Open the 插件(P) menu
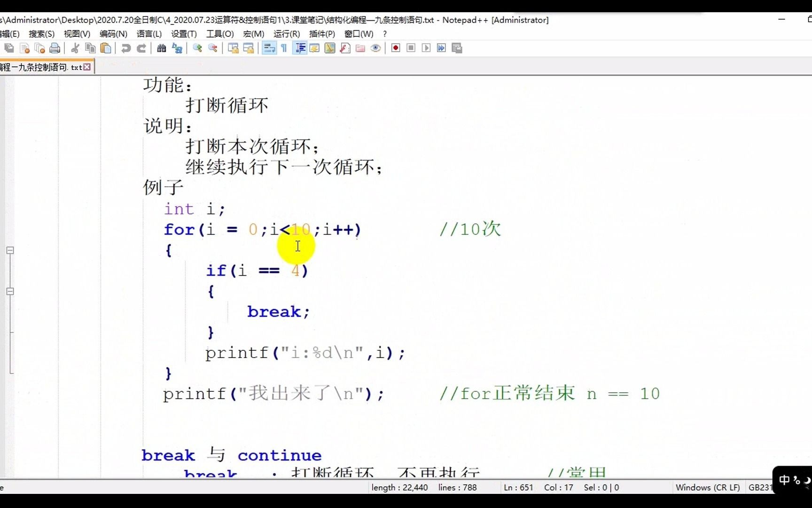This screenshot has width=812, height=508. pos(322,34)
